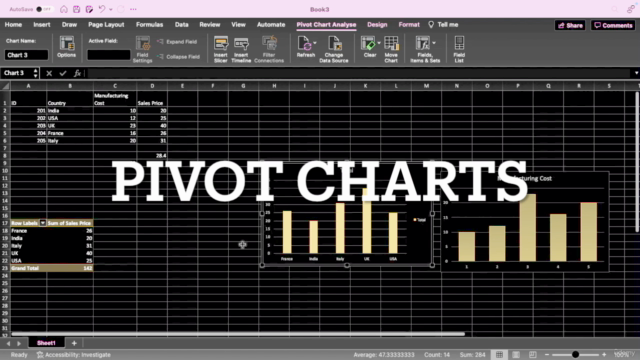The width and height of the screenshot is (640, 360).
Task: Select row header 17
Action: (5, 223)
